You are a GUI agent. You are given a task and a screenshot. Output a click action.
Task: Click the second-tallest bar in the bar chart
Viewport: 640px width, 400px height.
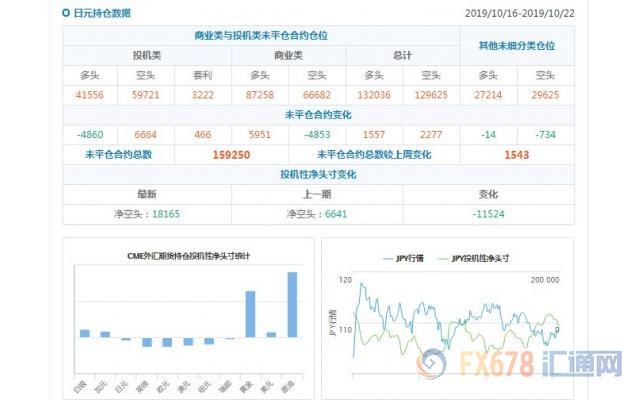250,314
